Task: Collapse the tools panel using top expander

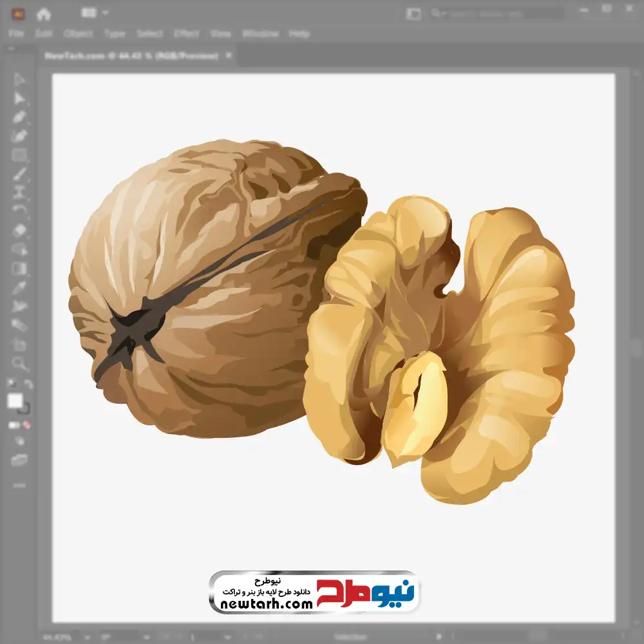Action: [x=12, y=49]
